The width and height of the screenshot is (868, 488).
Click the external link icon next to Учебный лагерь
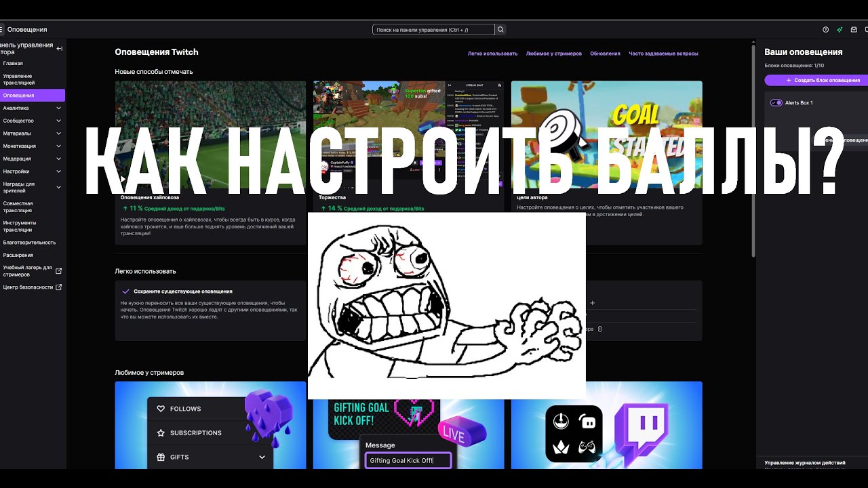pos(58,271)
